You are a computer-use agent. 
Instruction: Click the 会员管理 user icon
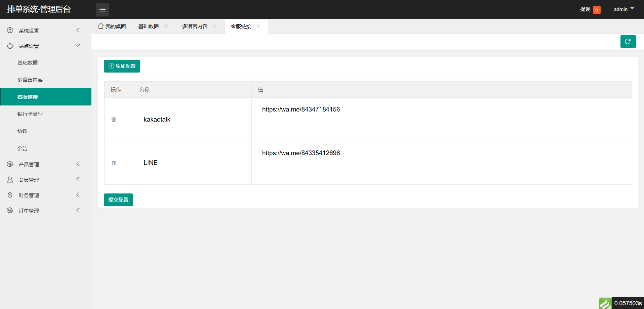pos(10,179)
